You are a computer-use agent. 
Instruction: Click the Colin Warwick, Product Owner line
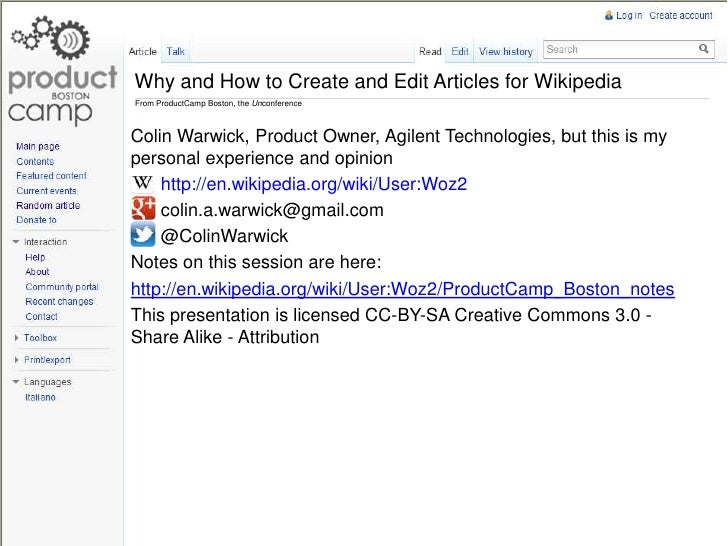(399, 147)
